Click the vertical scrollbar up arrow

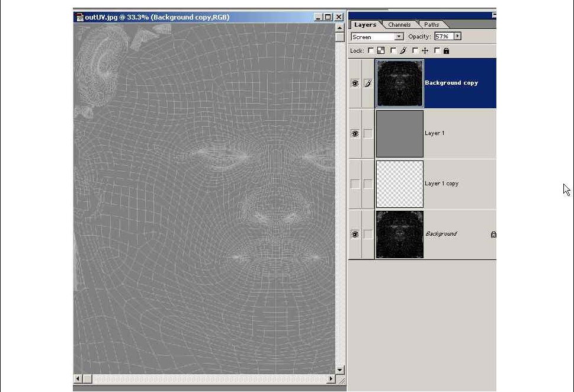pos(339,28)
